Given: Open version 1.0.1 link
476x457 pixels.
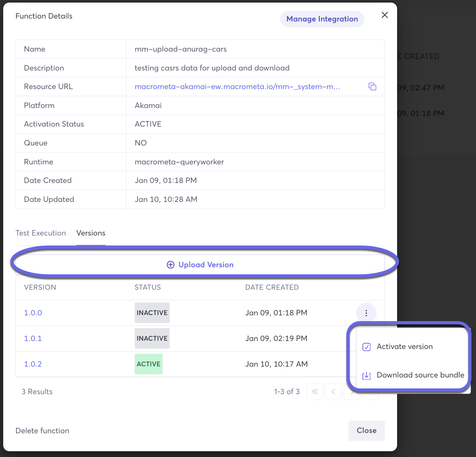Looking at the screenshot, I should tap(33, 338).
